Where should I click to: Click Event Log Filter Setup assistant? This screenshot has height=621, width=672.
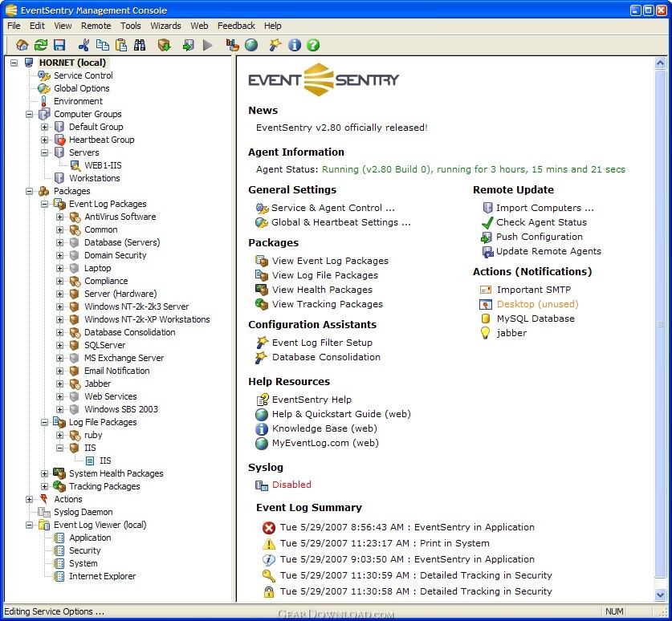coord(322,343)
